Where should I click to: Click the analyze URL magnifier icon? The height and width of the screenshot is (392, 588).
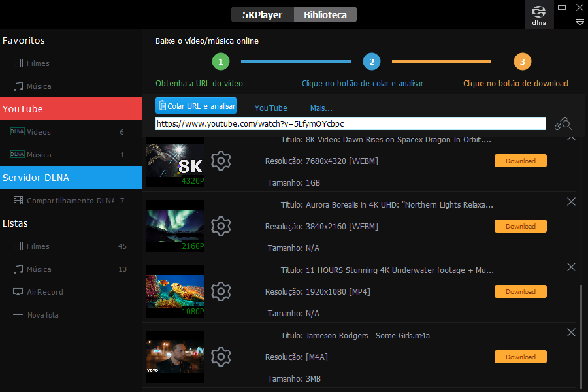point(563,124)
